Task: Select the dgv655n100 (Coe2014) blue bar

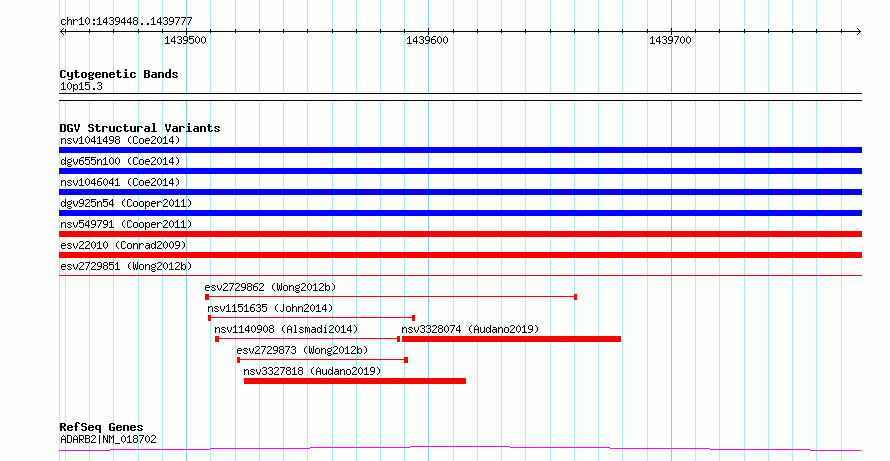Action: point(460,171)
